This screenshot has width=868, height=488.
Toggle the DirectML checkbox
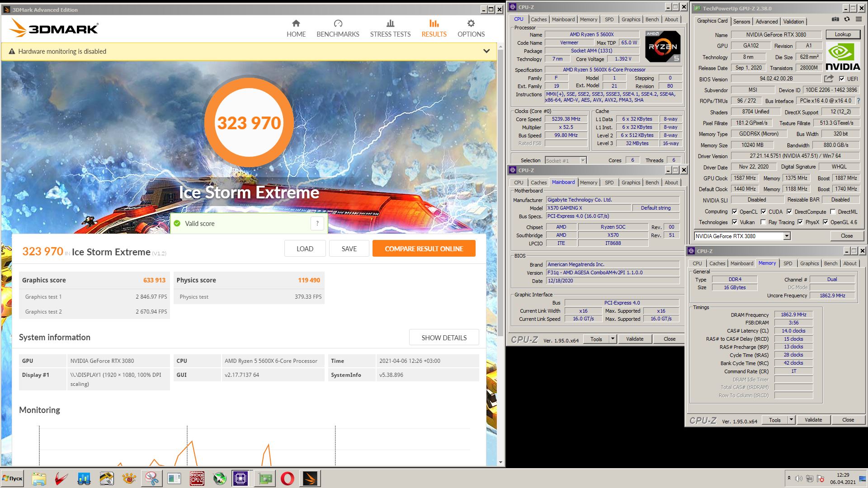point(833,211)
